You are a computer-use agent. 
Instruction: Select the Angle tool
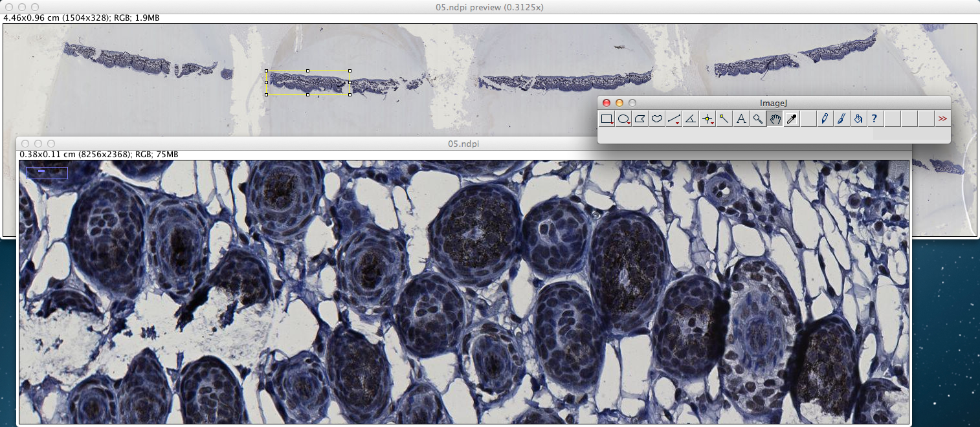click(x=691, y=118)
